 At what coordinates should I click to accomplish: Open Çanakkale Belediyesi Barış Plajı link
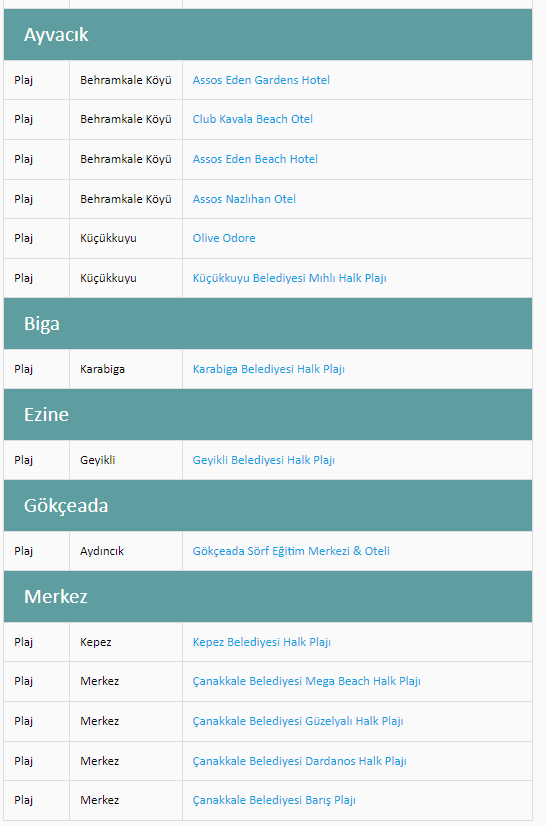coord(274,800)
